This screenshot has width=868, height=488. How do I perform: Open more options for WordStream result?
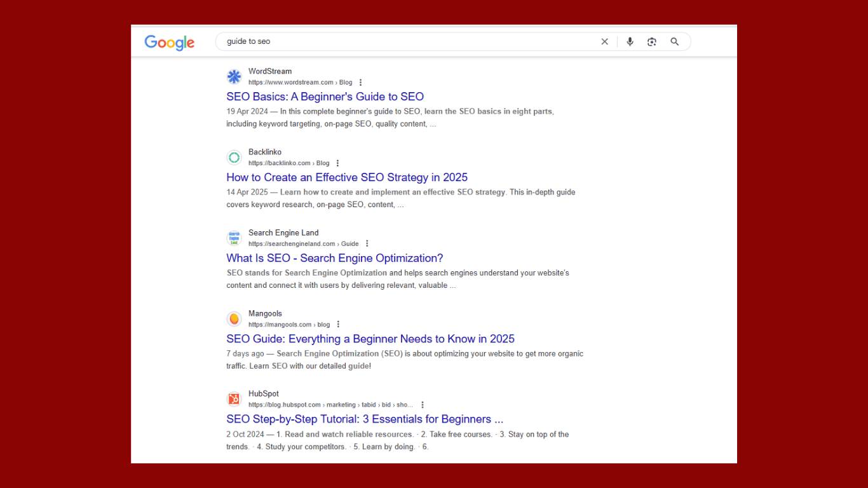[360, 83]
